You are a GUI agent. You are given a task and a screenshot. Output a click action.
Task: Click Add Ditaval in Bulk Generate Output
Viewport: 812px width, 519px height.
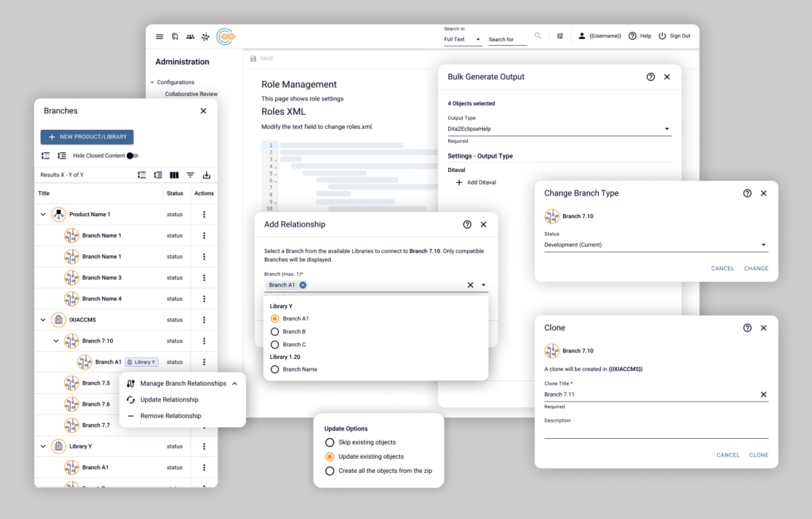click(x=476, y=182)
